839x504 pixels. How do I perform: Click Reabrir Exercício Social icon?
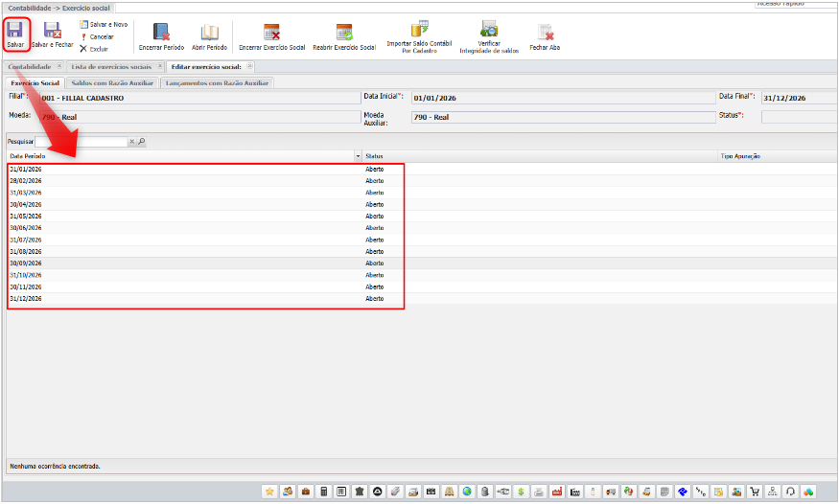[x=343, y=33]
